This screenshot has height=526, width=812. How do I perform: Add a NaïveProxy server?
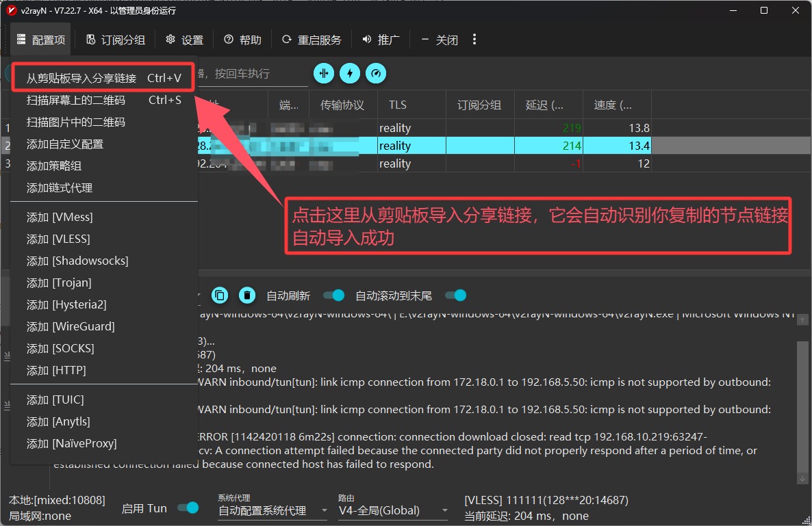click(103, 443)
